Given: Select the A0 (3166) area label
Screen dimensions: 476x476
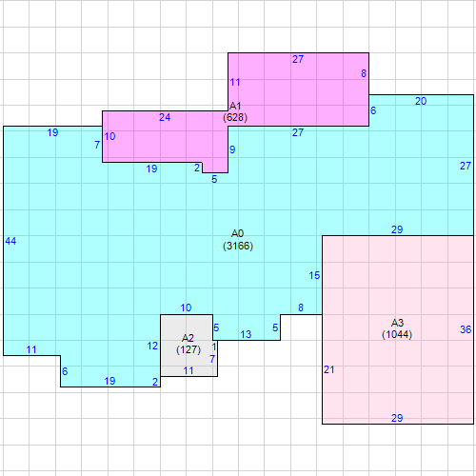Looking at the screenshot, I should pyautogui.click(x=238, y=240).
